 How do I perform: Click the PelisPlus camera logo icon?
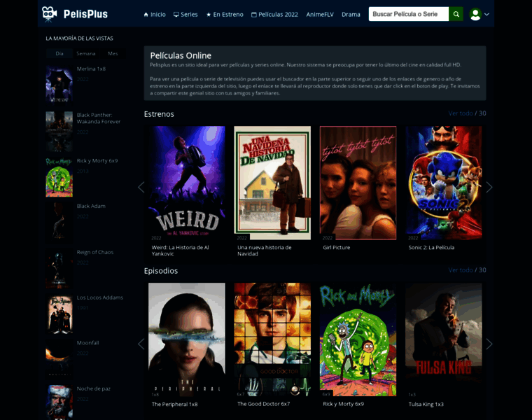tap(49, 14)
